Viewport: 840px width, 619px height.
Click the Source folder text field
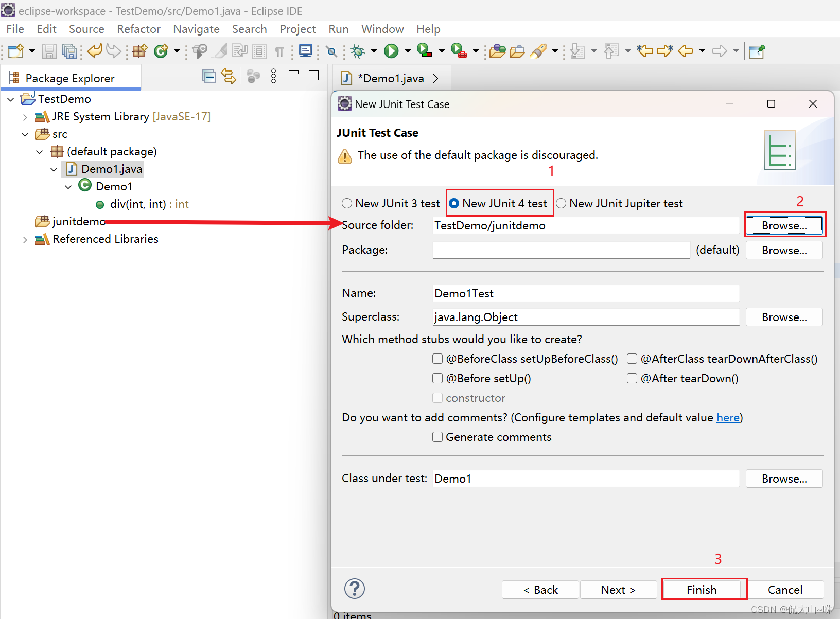(586, 225)
